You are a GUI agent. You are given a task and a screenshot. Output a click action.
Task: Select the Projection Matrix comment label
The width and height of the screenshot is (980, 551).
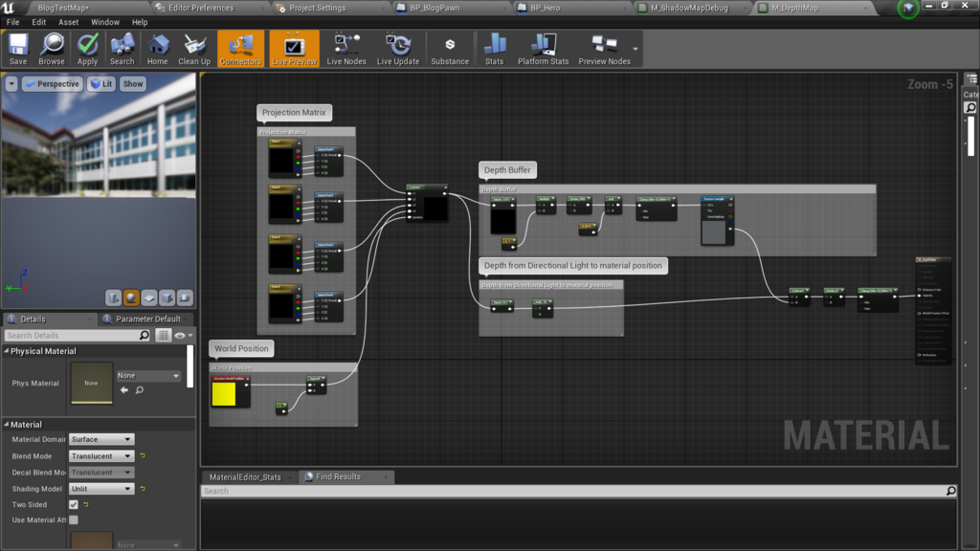pyautogui.click(x=294, y=113)
